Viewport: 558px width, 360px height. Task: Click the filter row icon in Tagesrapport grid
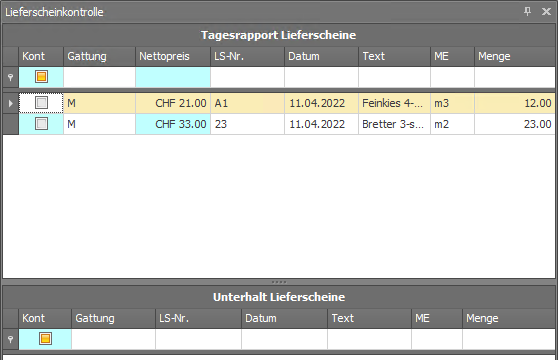point(11,77)
